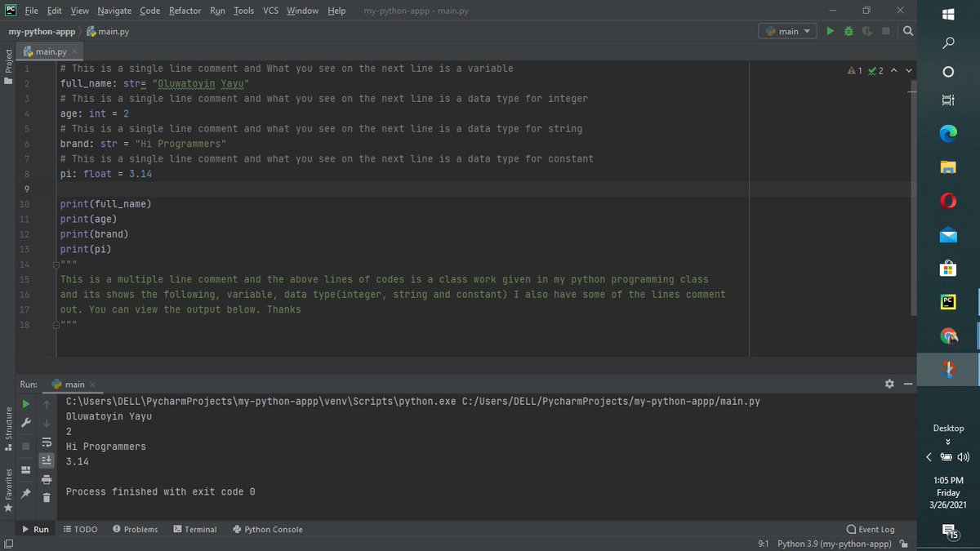Open run configuration settings wrench icon
This screenshot has width=980, height=551.
[26, 424]
